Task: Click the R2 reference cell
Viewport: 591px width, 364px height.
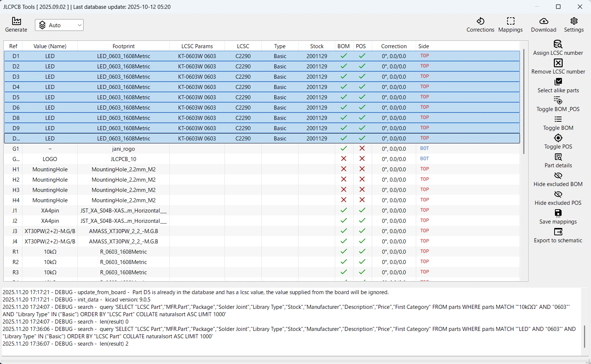Action: [15, 262]
